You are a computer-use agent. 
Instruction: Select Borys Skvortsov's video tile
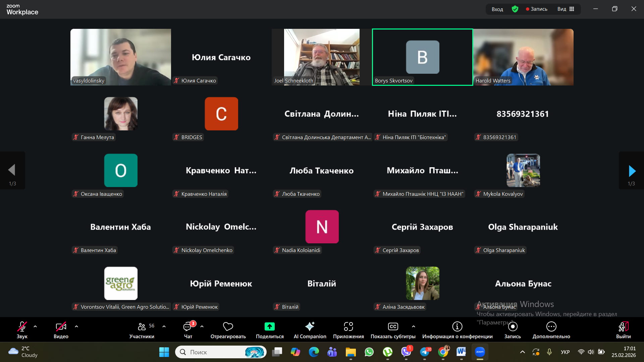(x=422, y=57)
